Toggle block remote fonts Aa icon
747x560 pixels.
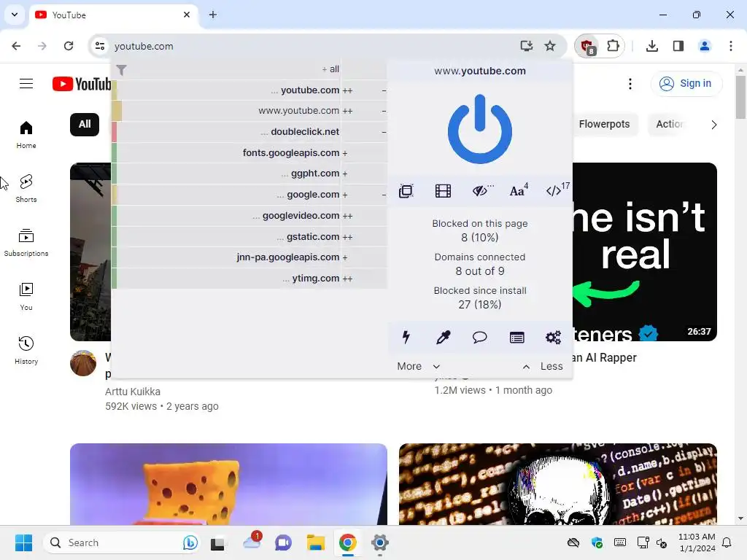tap(517, 191)
